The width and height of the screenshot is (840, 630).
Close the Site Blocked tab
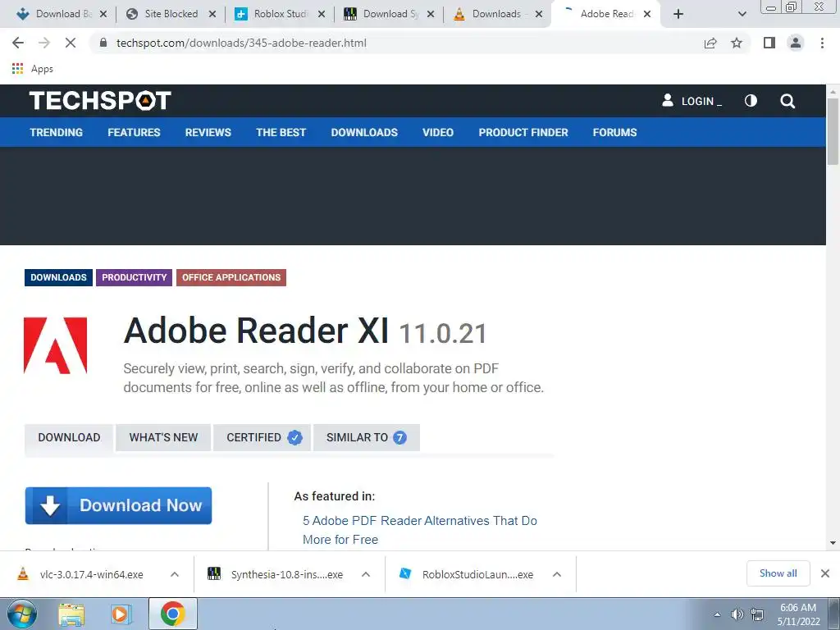pos(212,14)
